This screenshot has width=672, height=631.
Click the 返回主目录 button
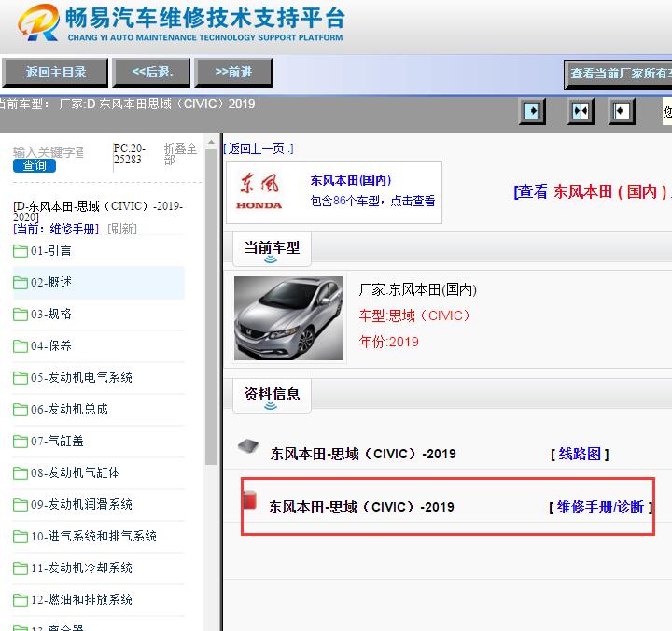[55, 73]
